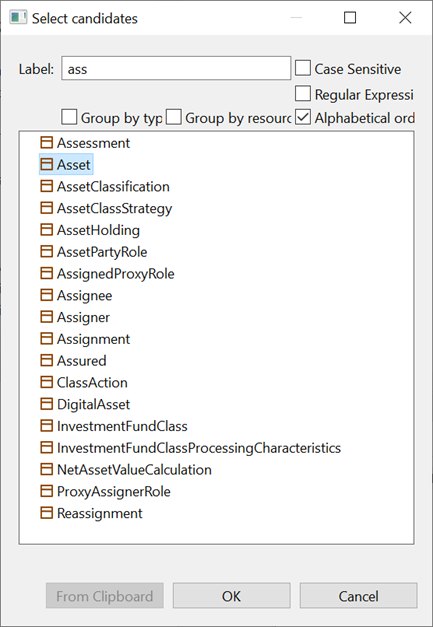This screenshot has height=627, width=433.
Task: Uncheck the Alphabetical order checkbox
Action: [303, 118]
